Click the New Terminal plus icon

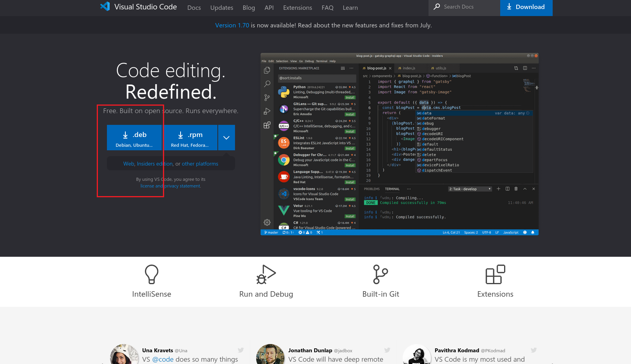498,189
